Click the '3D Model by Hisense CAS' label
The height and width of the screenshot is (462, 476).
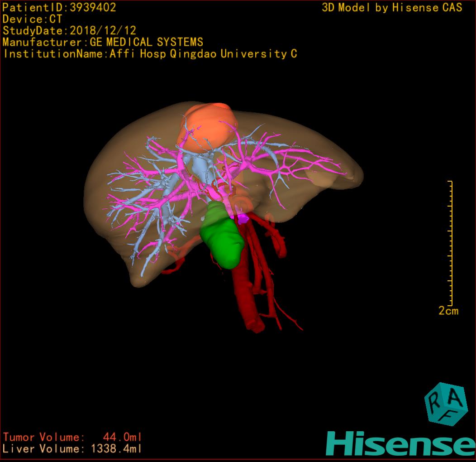coord(392,7)
